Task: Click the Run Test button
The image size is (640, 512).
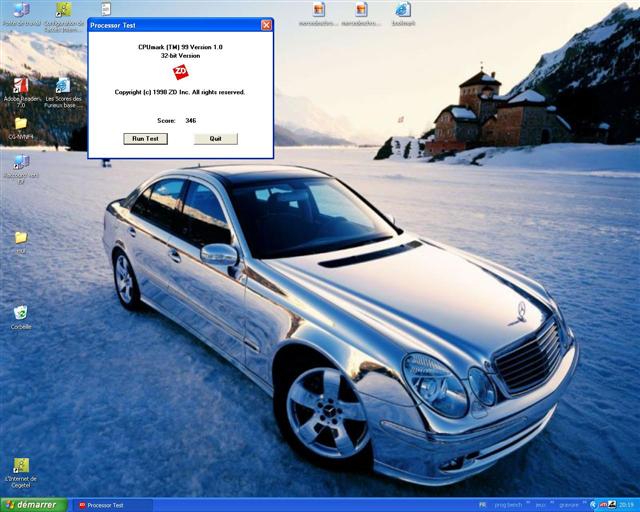Action: coord(145,139)
